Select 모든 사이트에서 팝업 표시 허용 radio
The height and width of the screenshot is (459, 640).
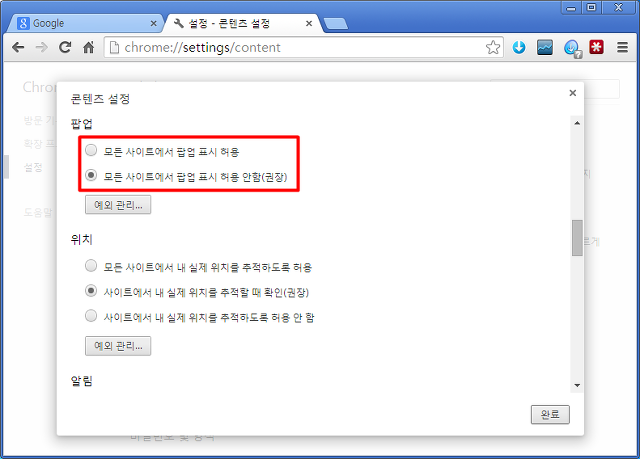coord(91,150)
